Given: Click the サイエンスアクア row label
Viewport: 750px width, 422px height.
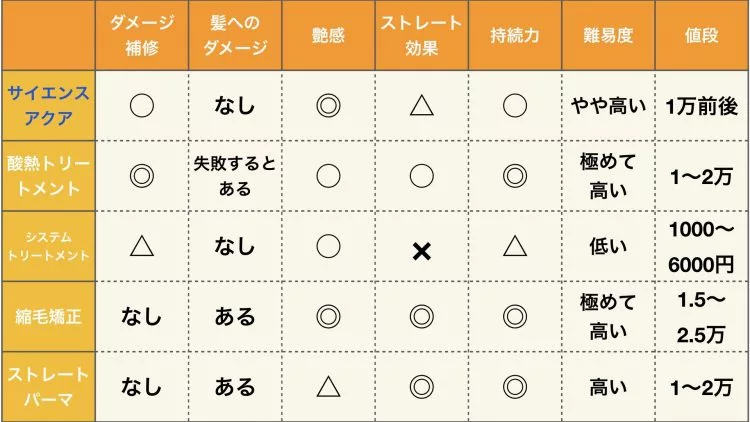Looking at the screenshot, I should click(48, 105).
